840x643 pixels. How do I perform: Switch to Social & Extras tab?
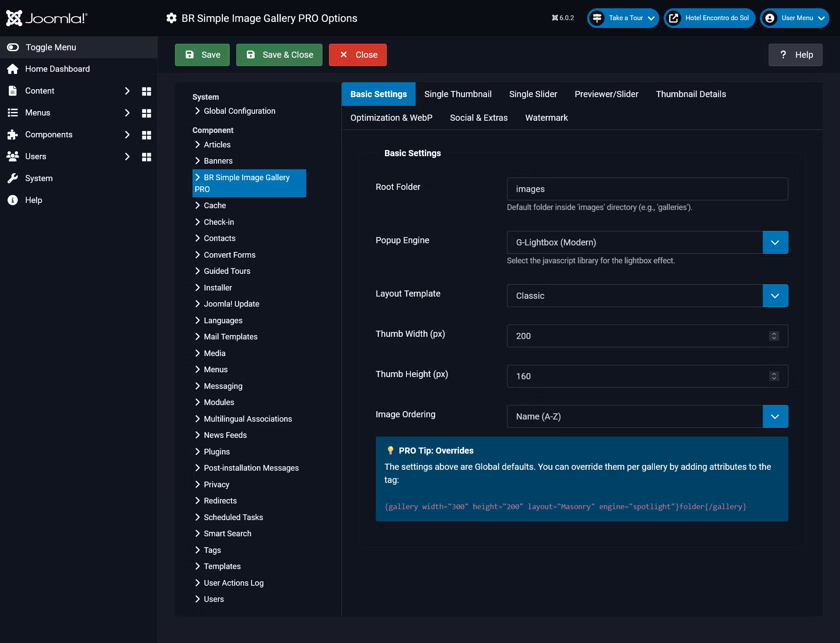479,118
